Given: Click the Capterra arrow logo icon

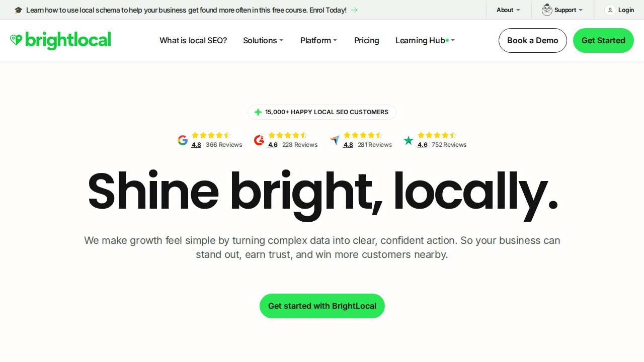Looking at the screenshot, I should [x=335, y=140].
